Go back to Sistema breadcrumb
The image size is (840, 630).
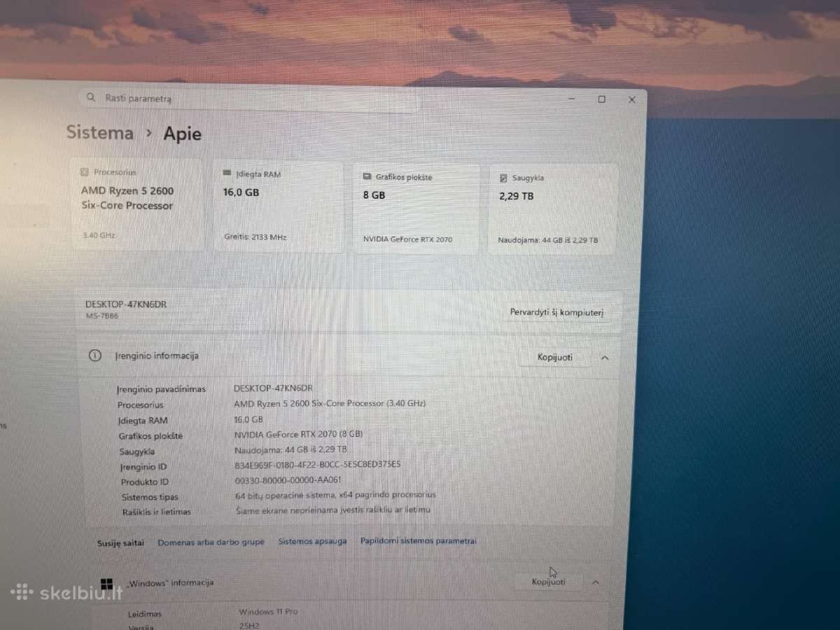coord(99,132)
